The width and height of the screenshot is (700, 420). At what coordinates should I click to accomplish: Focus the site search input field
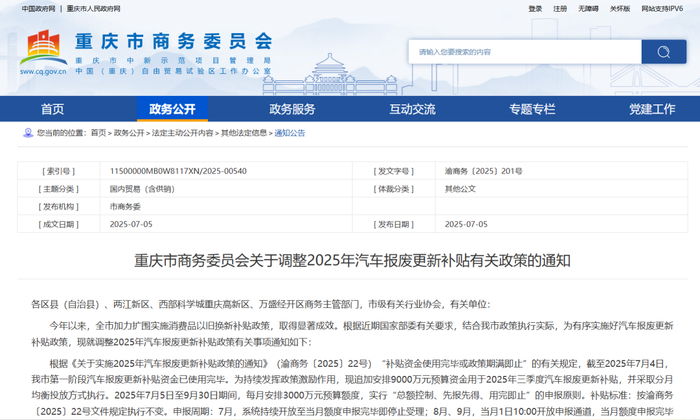[x=525, y=52]
